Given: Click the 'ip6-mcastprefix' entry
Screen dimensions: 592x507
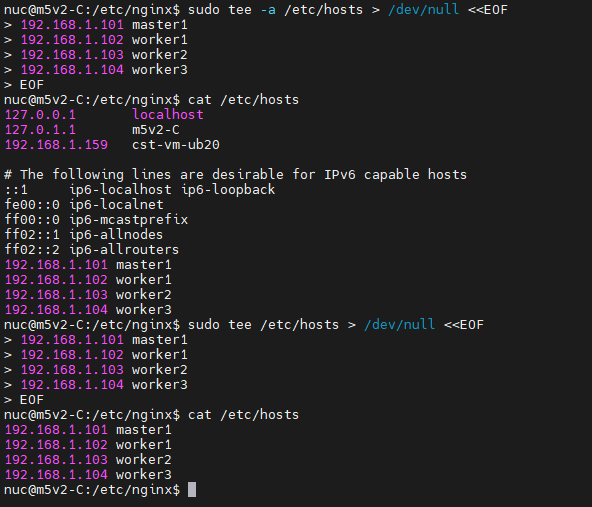Looking at the screenshot, I should click(x=128, y=219).
